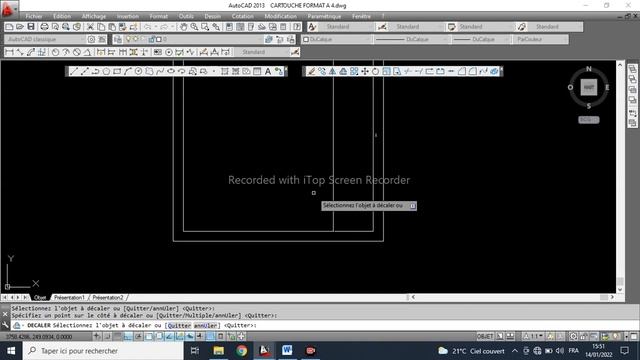Open the Affichage menu

tap(94, 16)
